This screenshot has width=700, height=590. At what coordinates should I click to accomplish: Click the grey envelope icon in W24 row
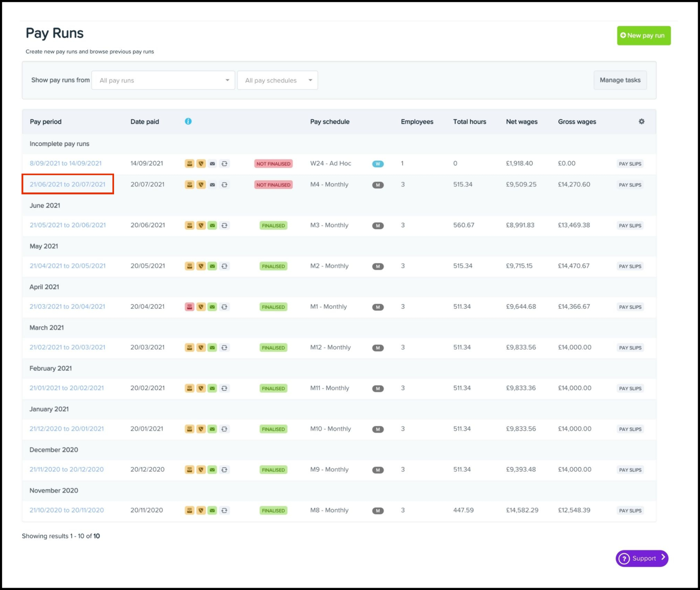point(212,164)
